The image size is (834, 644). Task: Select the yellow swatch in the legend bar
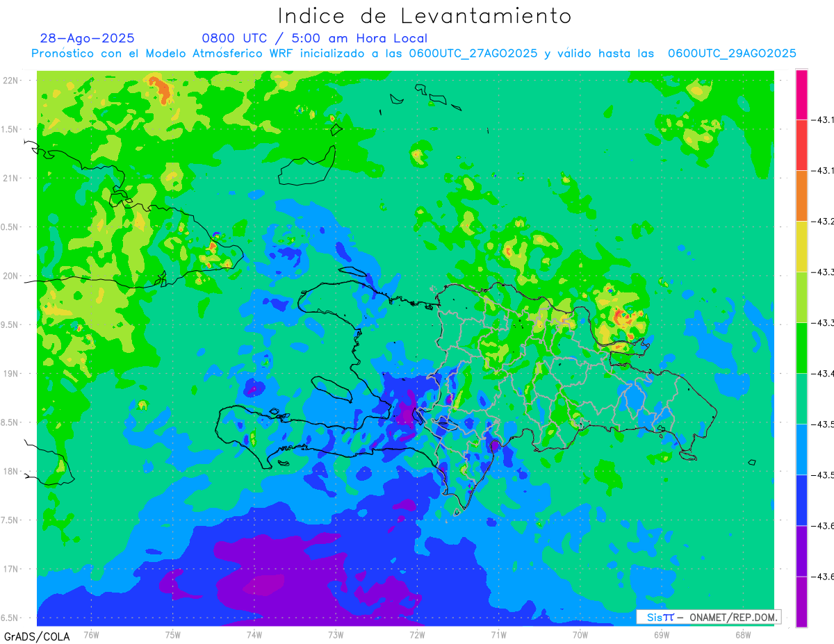click(801, 247)
